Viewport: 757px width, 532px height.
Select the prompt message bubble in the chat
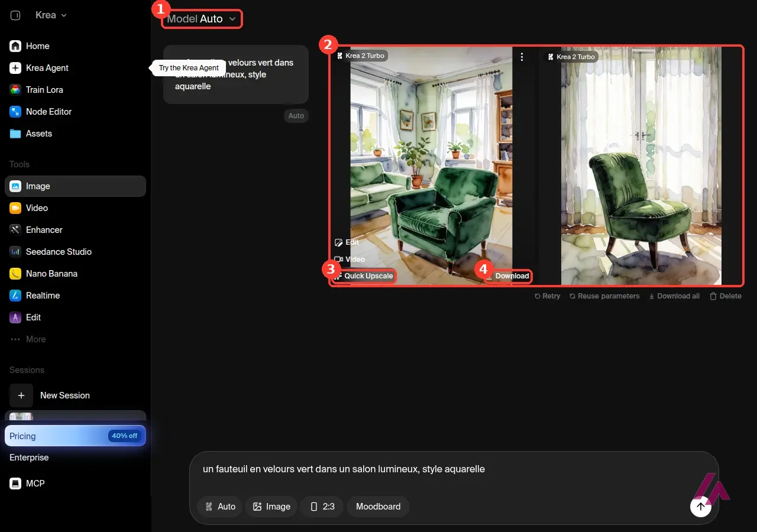[236, 74]
